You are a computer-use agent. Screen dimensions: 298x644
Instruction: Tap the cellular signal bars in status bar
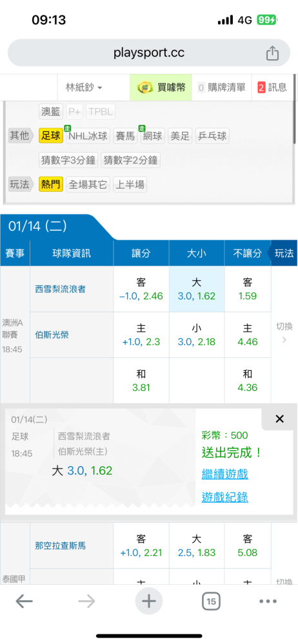click(x=225, y=20)
